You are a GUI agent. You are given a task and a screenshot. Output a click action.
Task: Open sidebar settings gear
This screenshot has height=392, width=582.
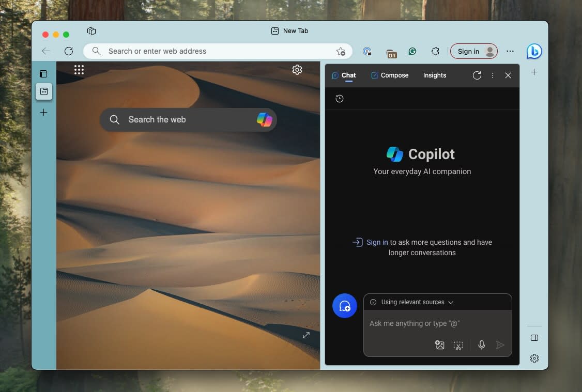pyautogui.click(x=534, y=358)
